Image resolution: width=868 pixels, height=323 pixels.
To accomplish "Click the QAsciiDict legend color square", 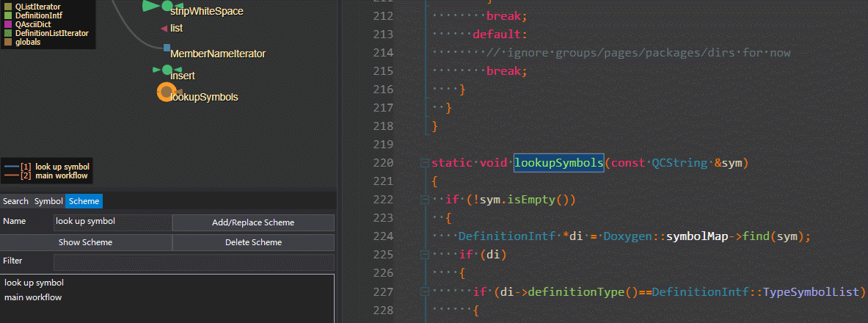I will [8, 24].
